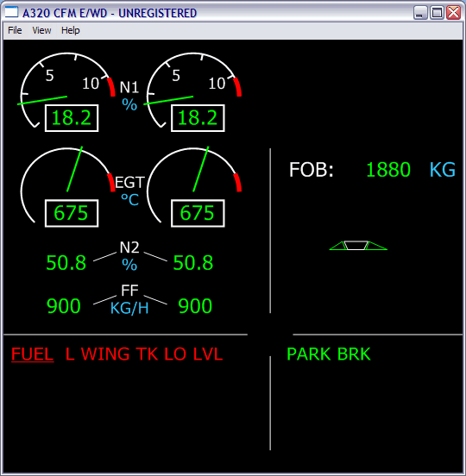The height and width of the screenshot is (476, 466).
Task: Click the right EGT gauge red limit band
Action: 238,183
